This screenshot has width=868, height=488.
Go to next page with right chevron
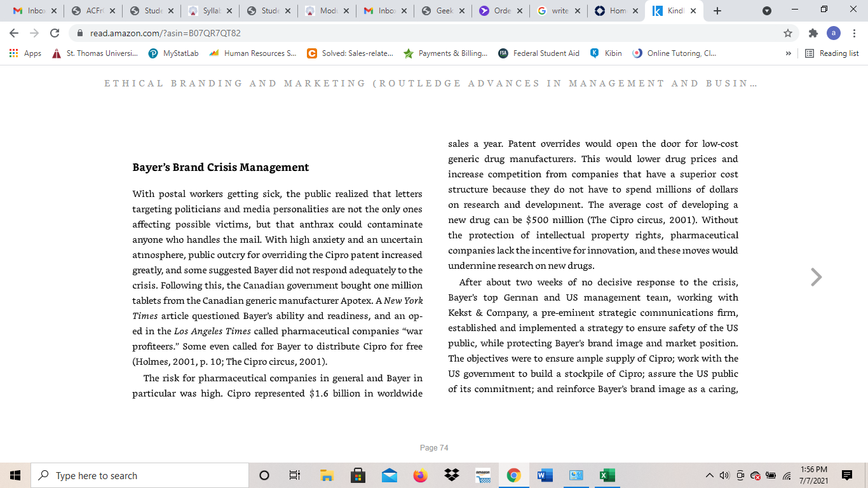tap(816, 277)
